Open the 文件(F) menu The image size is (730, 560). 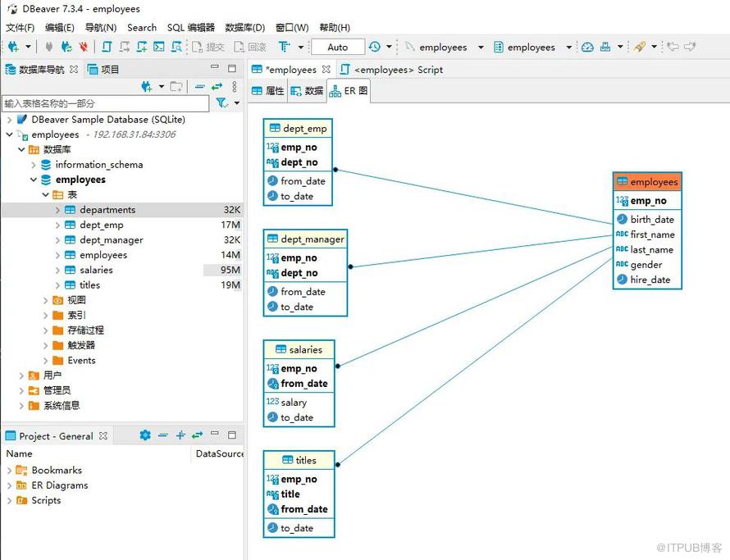[20, 27]
